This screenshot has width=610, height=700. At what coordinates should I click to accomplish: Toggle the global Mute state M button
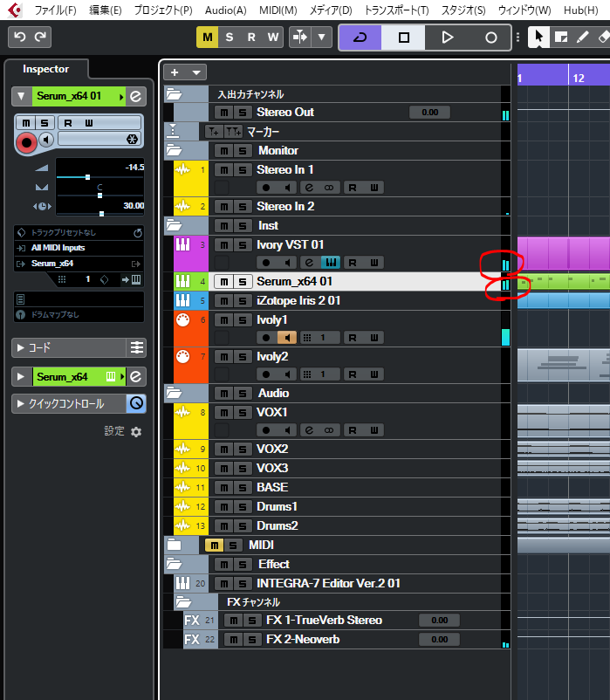pyautogui.click(x=208, y=37)
